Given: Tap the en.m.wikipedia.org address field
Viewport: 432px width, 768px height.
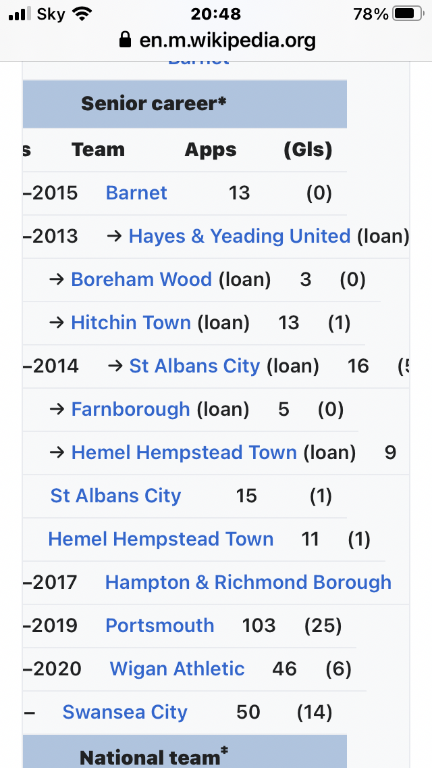Looking at the screenshot, I should pos(216,40).
